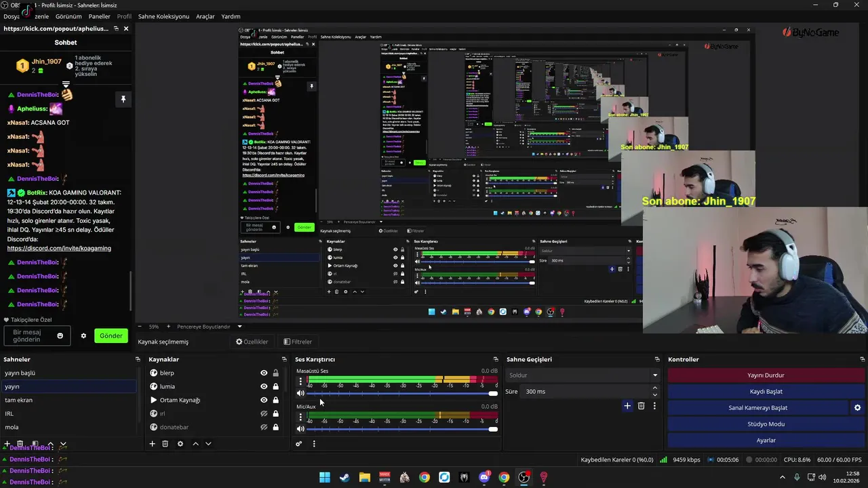Open Profil menu
868x488 pixels.
click(x=124, y=16)
